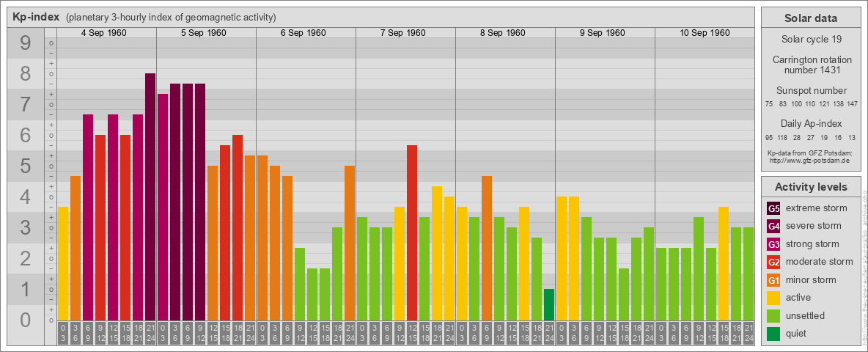Select the G1 minor storm legend swatch
The height and width of the screenshot is (352, 868).
pos(773,280)
